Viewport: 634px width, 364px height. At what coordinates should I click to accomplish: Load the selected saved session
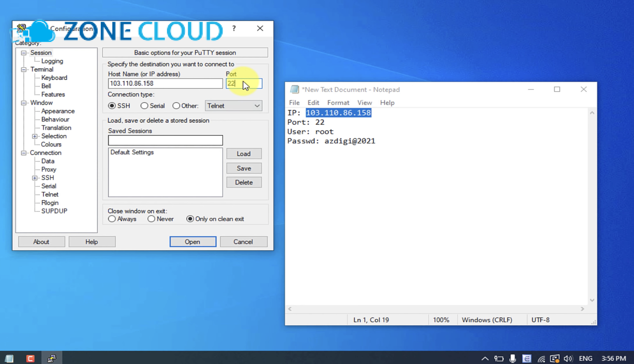(244, 154)
